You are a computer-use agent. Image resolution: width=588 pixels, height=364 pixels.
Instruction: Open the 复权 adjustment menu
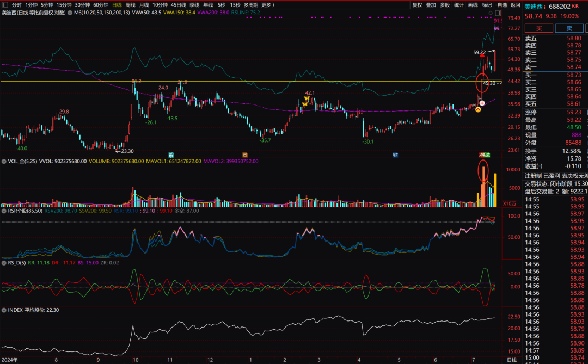click(417, 5)
